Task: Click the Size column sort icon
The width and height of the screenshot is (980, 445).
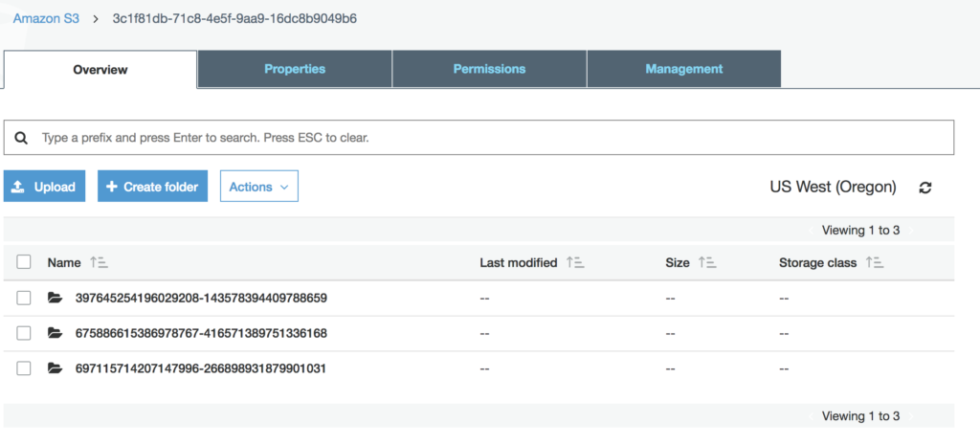Action: (707, 262)
